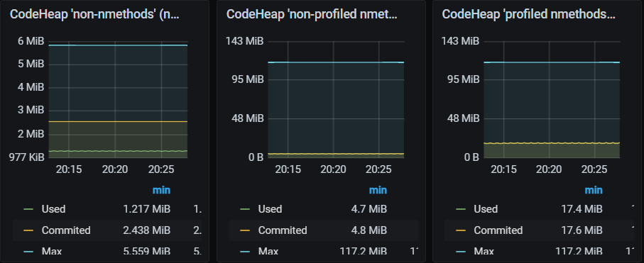Click 1.217 MiB Used min value
This screenshot has height=263, width=644.
point(147,209)
